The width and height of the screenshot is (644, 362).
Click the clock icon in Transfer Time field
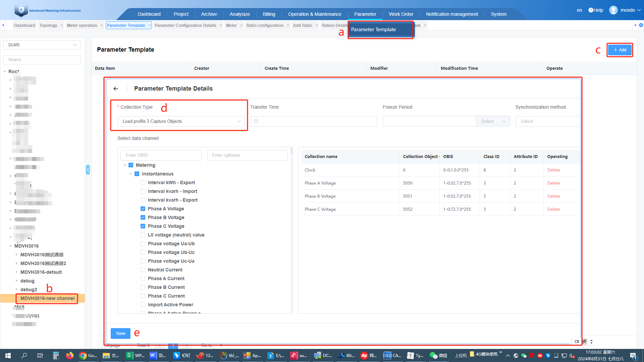pos(256,121)
